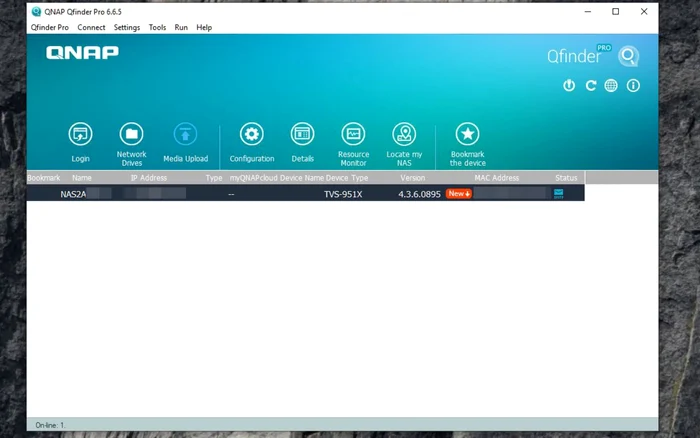Screen dimensions: 700x438
Task: Minimize the Qfinder Pro window
Action: (x=588, y=12)
